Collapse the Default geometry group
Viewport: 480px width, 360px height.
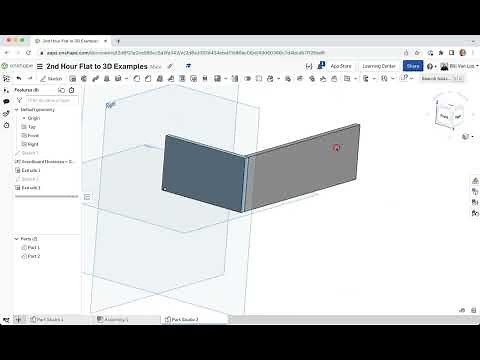[x=16, y=110]
